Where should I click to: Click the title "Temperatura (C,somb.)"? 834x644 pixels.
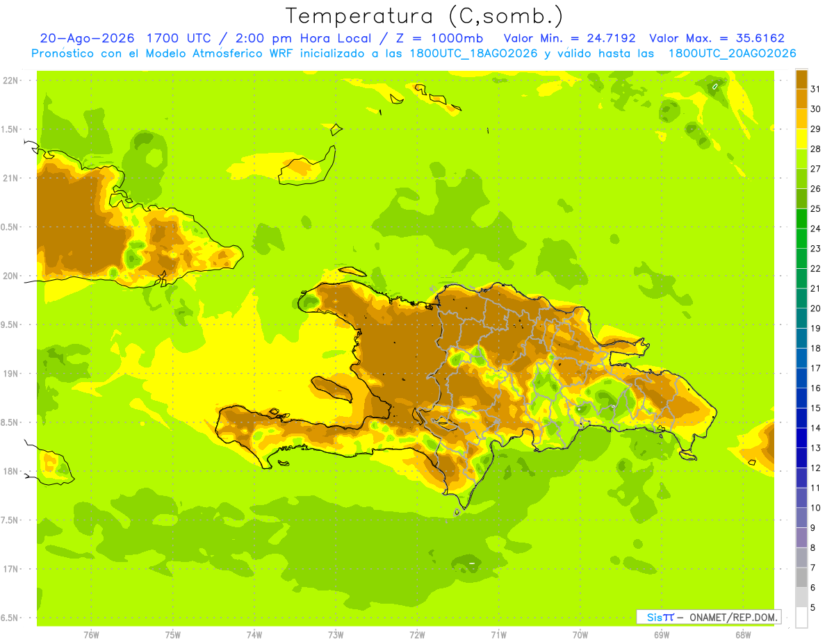pos(425,16)
